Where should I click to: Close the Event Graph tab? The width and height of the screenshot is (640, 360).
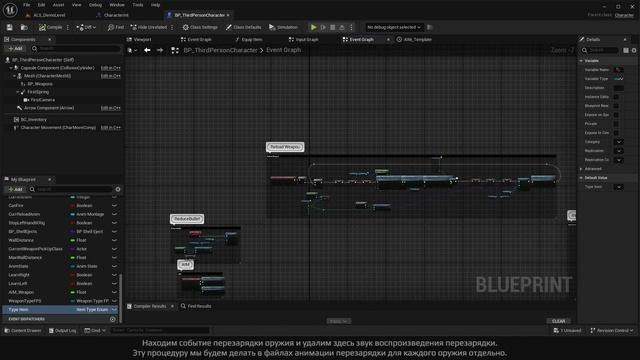(x=388, y=40)
